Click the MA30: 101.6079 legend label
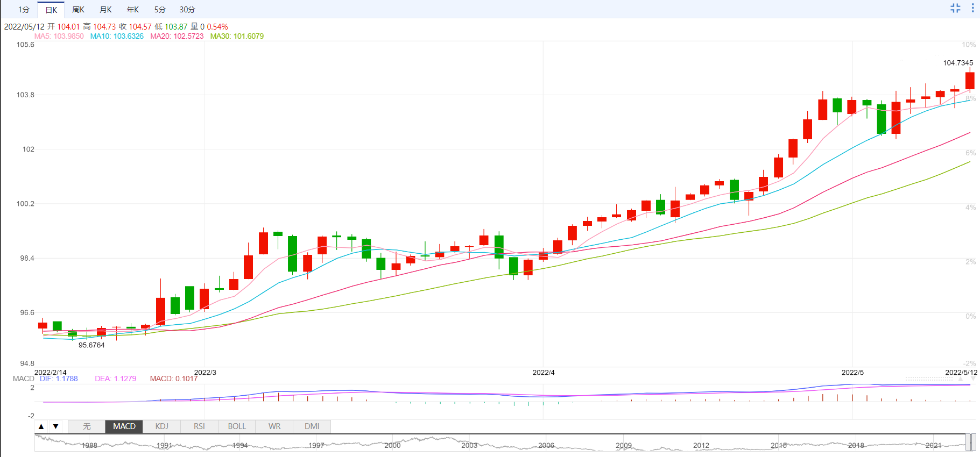Image resolution: width=980 pixels, height=457 pixels. (237, 36)
